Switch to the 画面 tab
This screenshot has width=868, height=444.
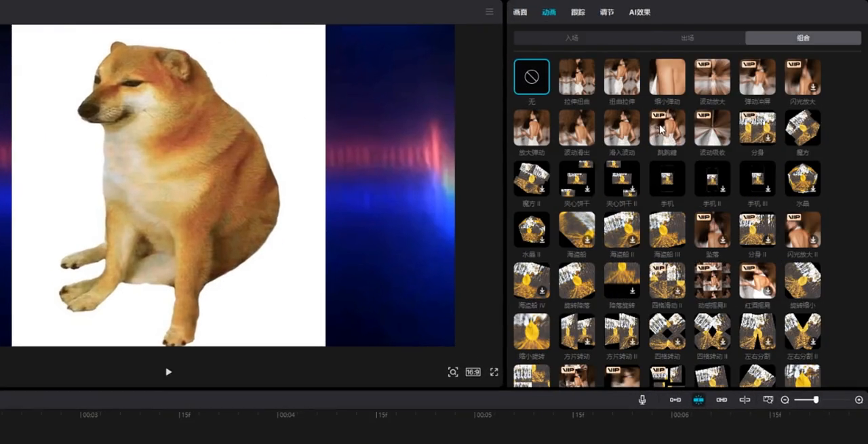point(520,12)
